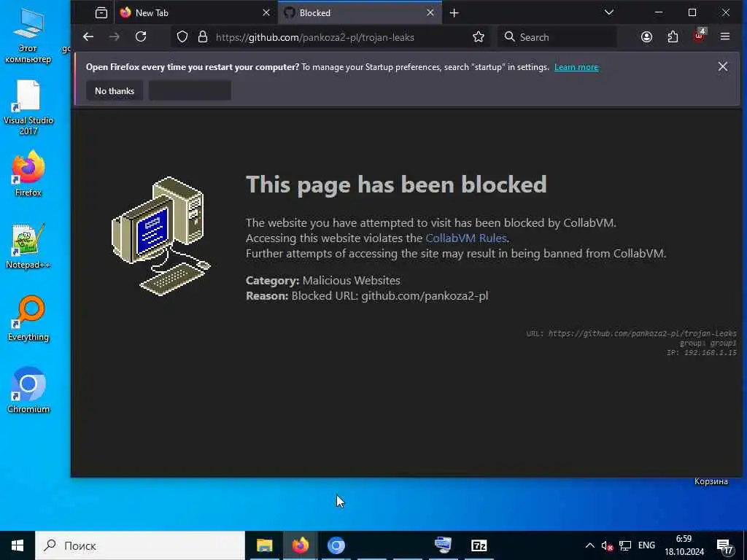Screen dimensions: 747x560
Task: Maximize the Firefox window
Action: (x=692, y=13)
